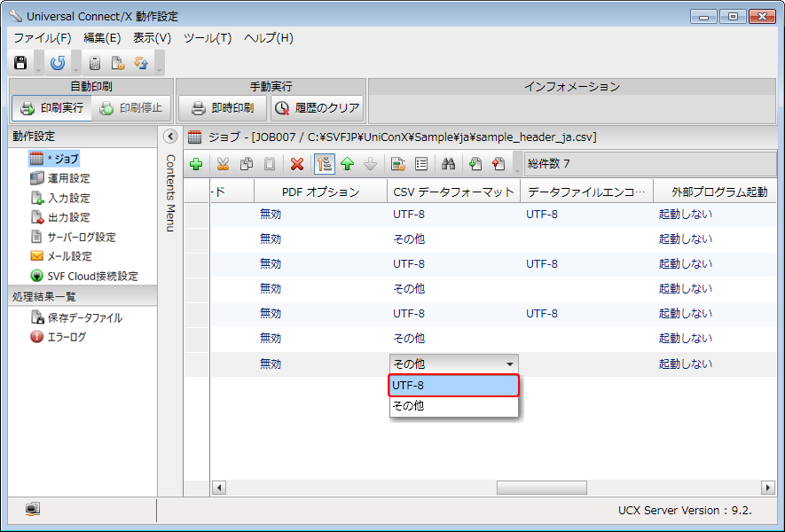This screenshot has width=785, height=532.
Task: Click the horizontal scrollbar left arrow
Action: (219, 488)
